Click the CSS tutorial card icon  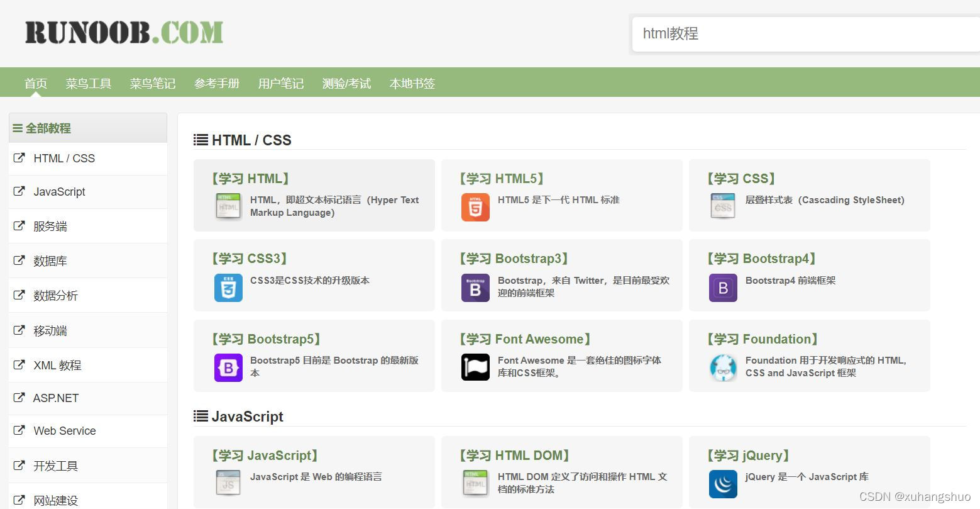723,207
